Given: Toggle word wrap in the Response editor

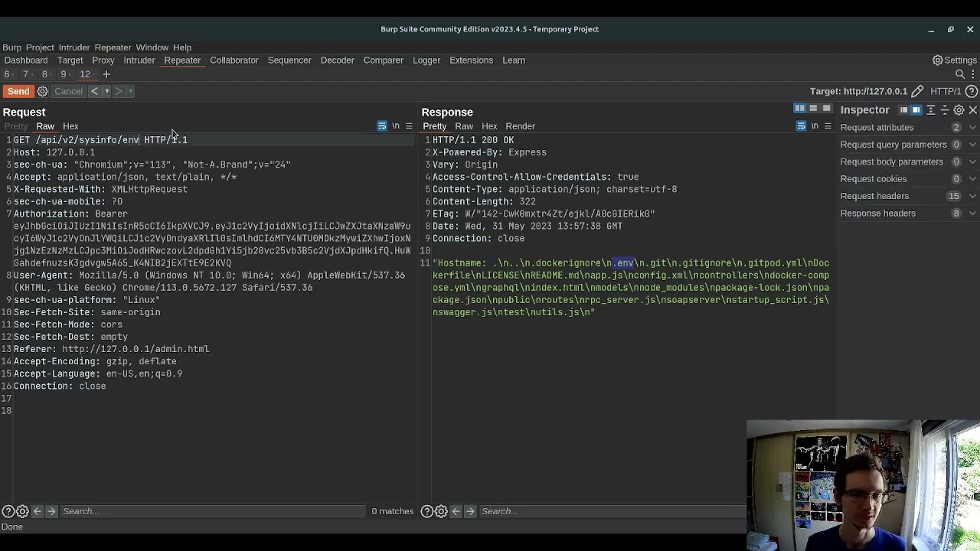Looking at the screenshot, I should [801, 126].
